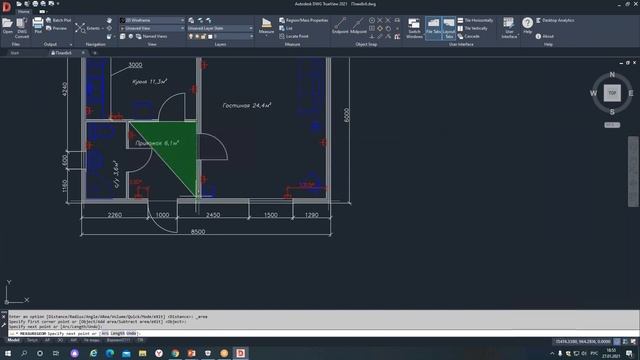
Task: Open Desktop Analytics
Action: (x=555, y=20)
